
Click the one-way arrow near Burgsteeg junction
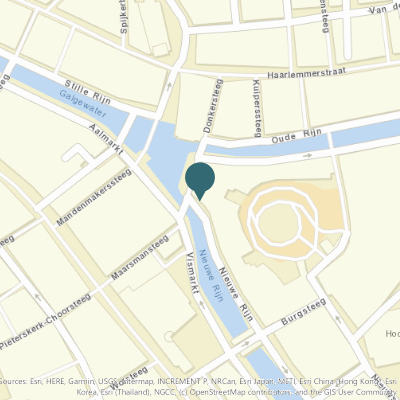pyautogui.click(x=245, y=343)
